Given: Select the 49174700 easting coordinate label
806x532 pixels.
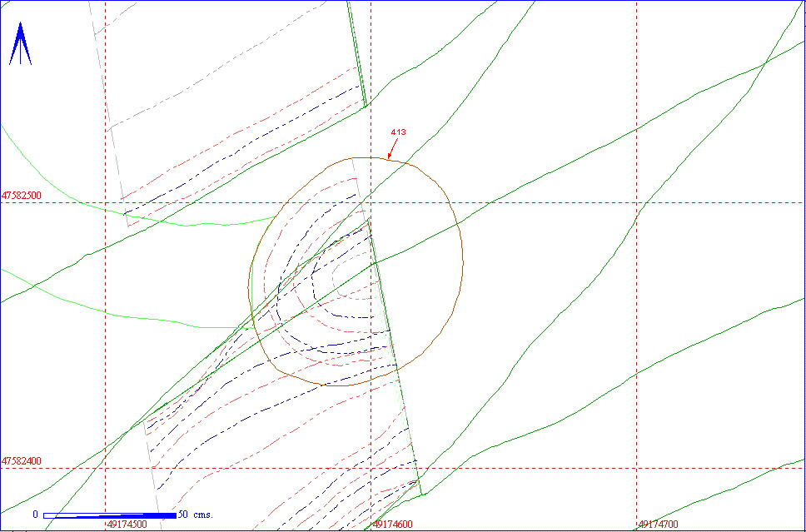Looking at the screenshot, I should [x=659, y=525].
